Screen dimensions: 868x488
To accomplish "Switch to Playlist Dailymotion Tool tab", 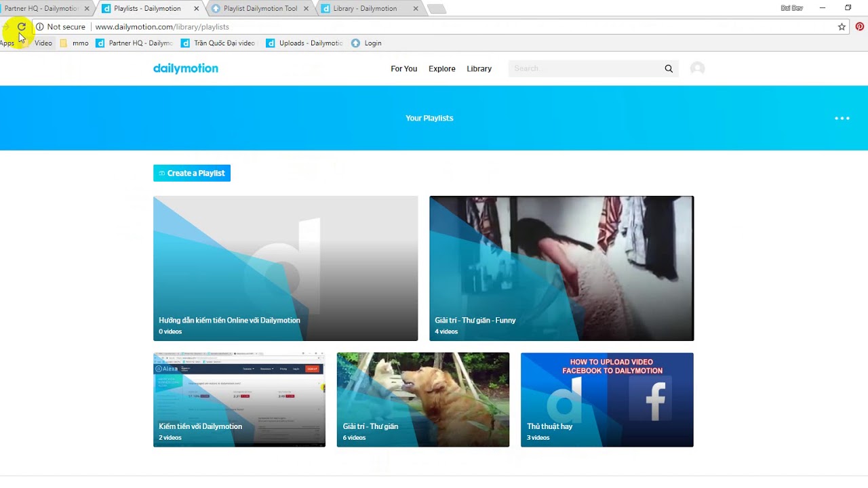I will (260, 9).
